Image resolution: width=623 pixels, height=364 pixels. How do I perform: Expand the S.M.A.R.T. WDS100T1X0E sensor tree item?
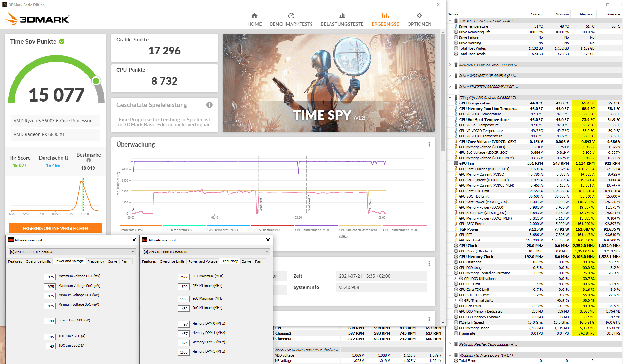(x=450, y=20)
